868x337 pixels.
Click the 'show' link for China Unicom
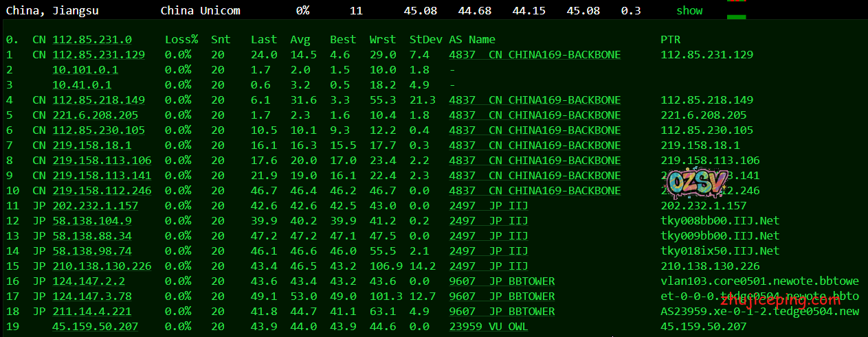[689, 10]
